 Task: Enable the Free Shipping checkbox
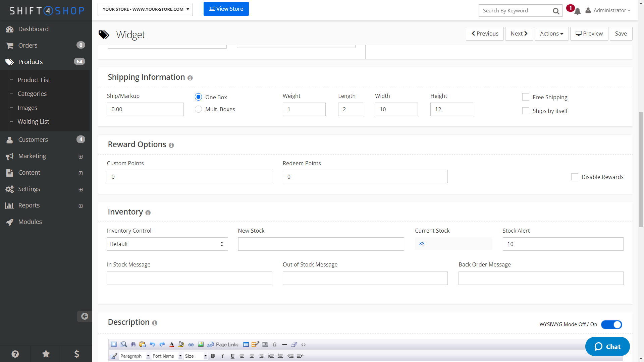click(526, 96)
